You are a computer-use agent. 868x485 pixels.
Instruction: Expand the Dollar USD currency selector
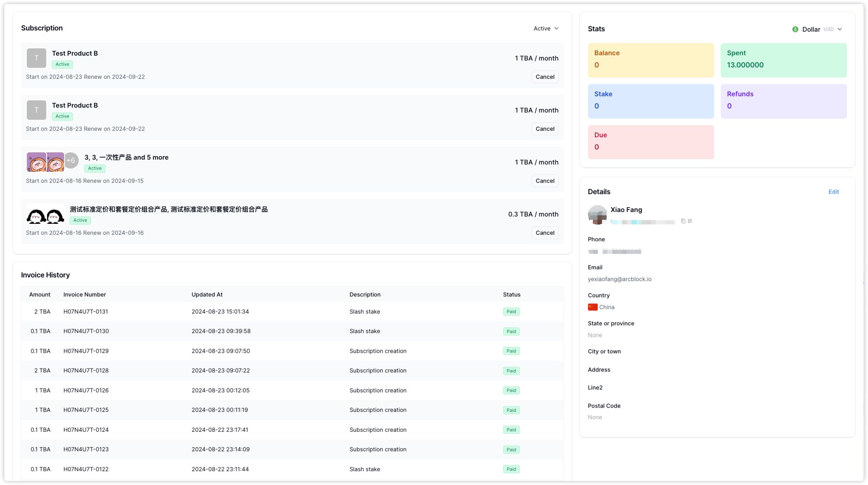839,29
